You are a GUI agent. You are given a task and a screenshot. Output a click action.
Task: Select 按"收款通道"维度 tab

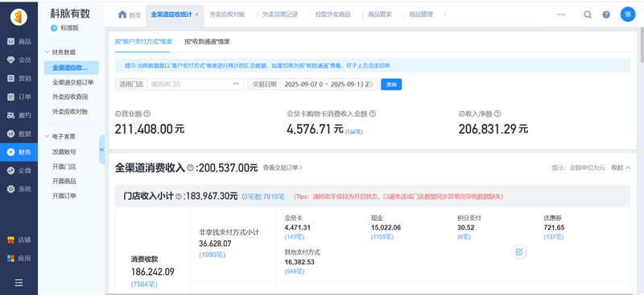pyautogui.click(x=207, y=42)
